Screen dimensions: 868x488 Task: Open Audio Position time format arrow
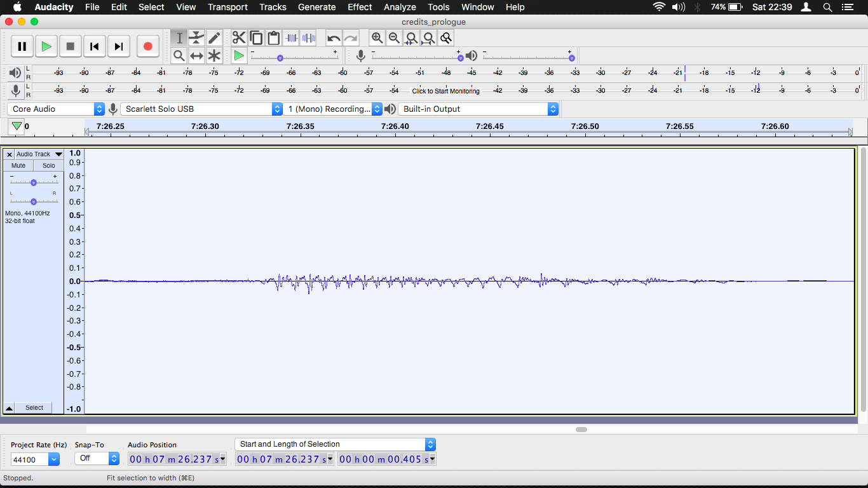222,459
